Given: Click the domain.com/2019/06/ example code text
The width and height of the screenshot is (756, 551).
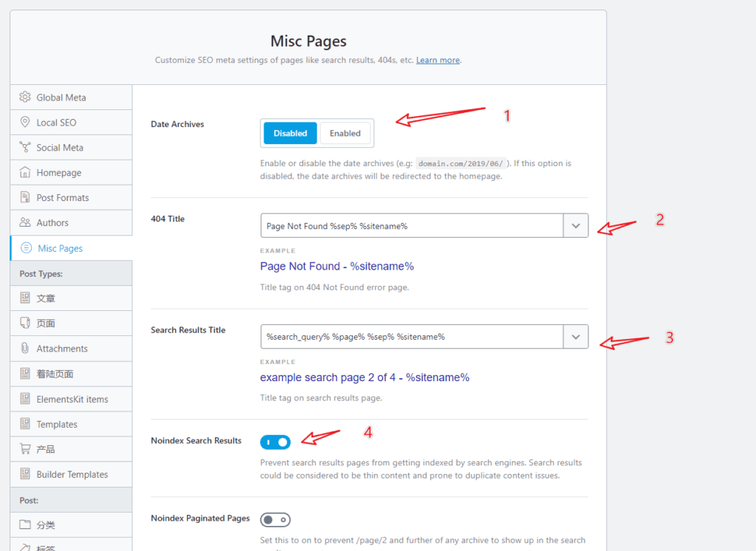Looking at the screenshot, I should 461,163.
